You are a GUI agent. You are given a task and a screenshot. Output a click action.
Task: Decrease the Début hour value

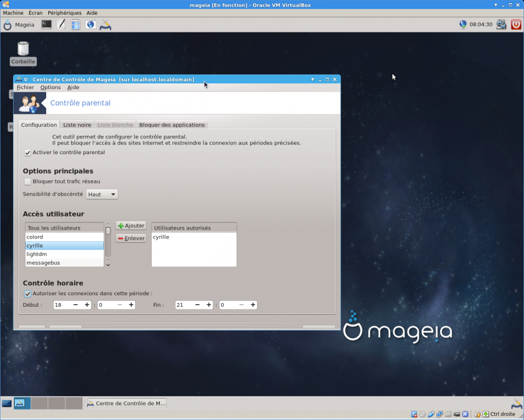(x=75, y=305)
